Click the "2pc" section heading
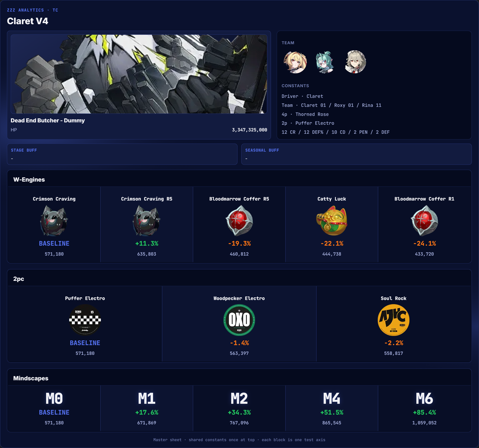Image resolution: width=479 pixels, height=448 pixels. [x=19, y=279]
